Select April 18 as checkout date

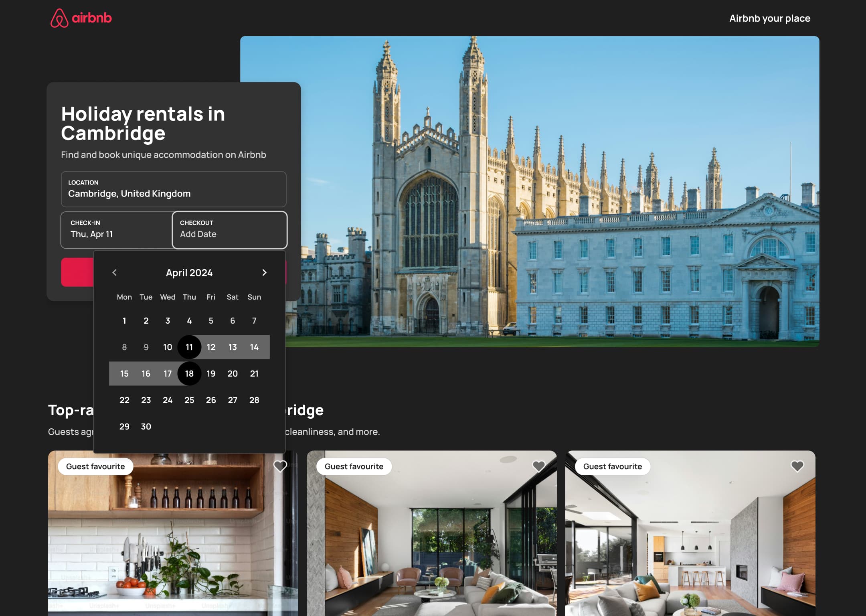189,373
